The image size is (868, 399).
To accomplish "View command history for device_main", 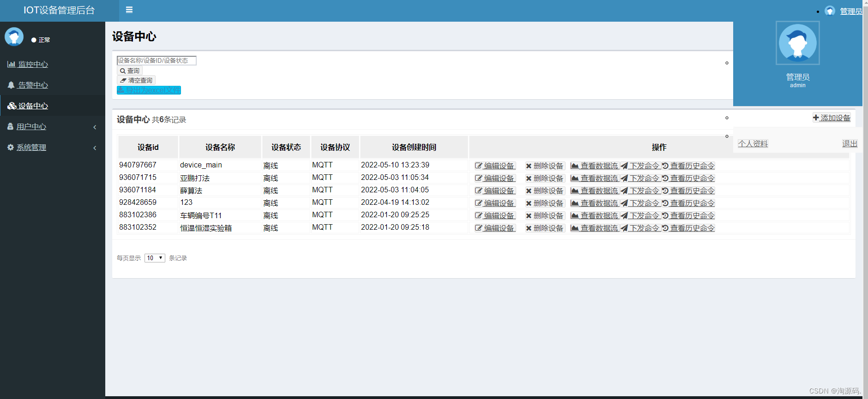I will click(x=688, y=166).
